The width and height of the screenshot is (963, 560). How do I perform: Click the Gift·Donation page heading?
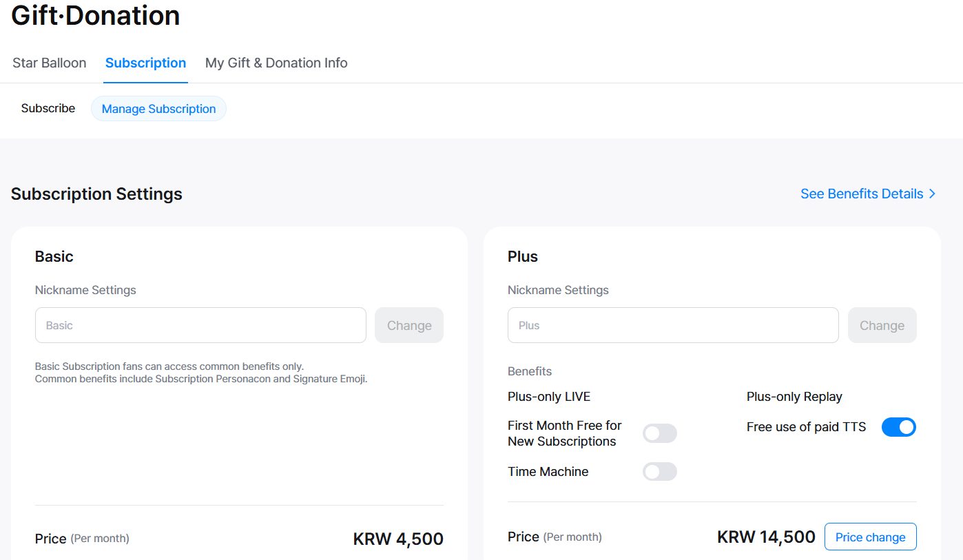click(x=96, y=15)
